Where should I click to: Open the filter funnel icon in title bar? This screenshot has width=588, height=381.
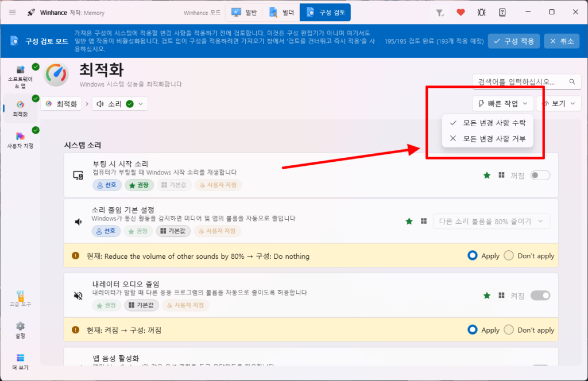pos(439,13)
